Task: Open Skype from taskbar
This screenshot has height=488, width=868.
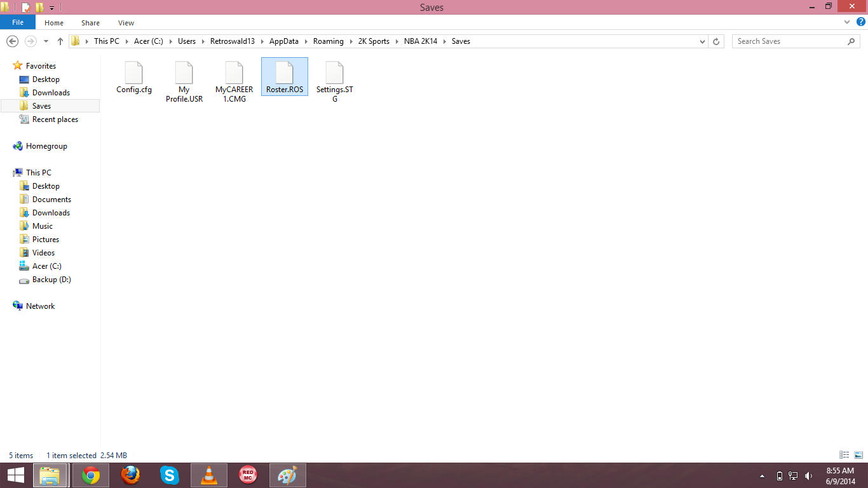Action: click(170, 475)
